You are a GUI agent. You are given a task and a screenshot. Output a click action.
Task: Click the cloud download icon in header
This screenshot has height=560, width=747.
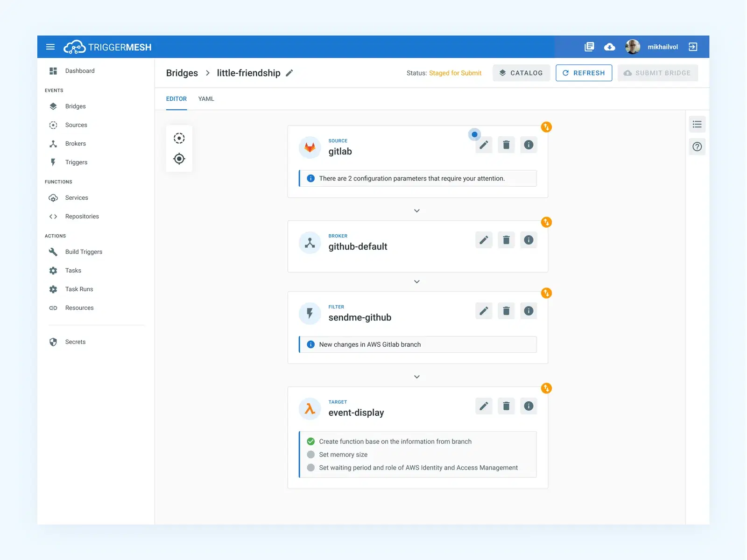pos(609,47)
